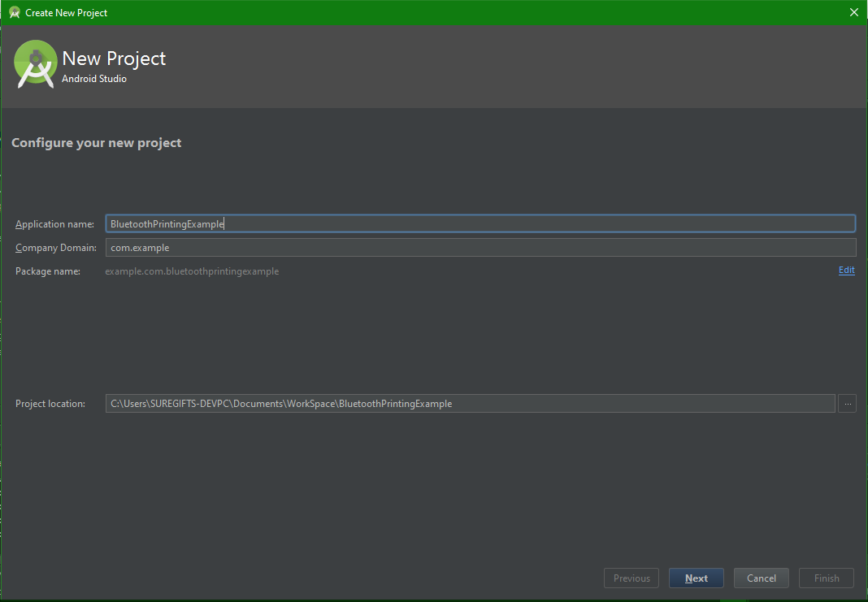
Task: Click the package name text example.com.bluetoothprintingexample
Action: 193,271
